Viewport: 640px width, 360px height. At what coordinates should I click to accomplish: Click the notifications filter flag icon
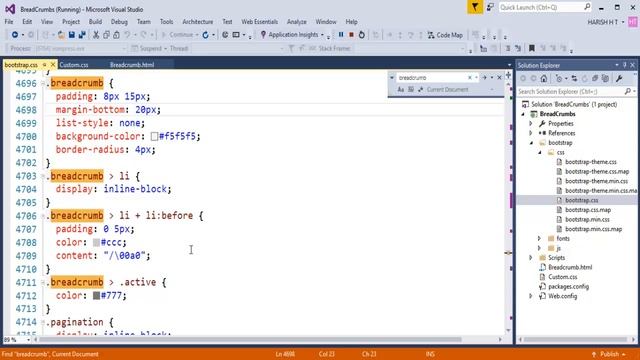pos(475,7)
